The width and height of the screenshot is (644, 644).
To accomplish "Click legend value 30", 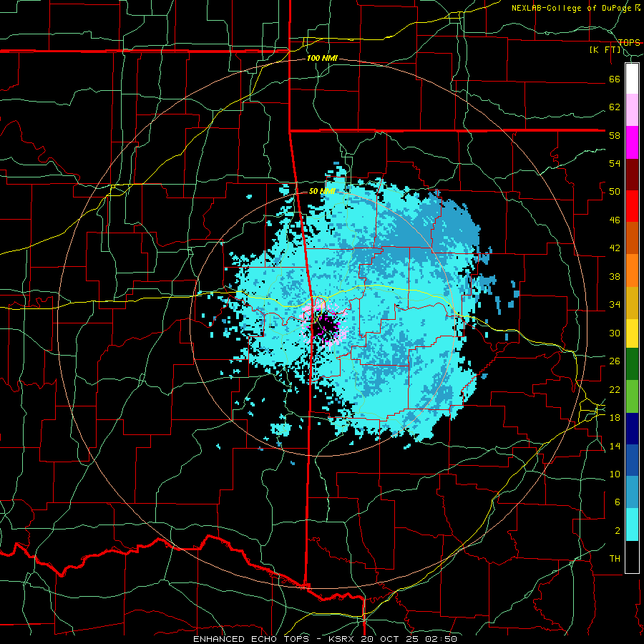I will (615, 333).
